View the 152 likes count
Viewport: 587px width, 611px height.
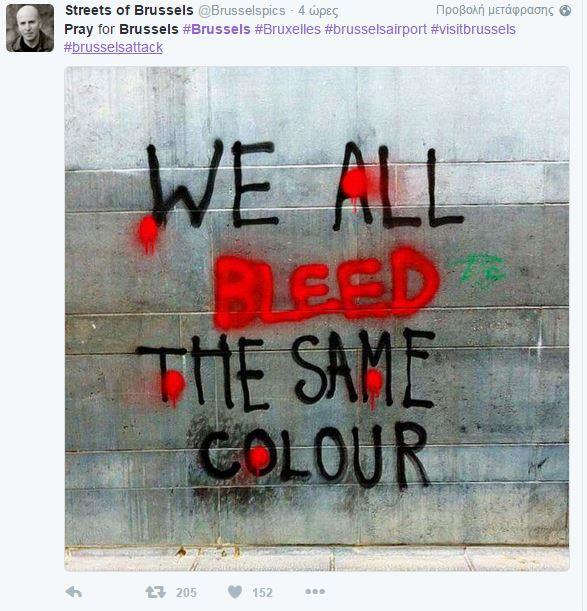tap(262, 593)
